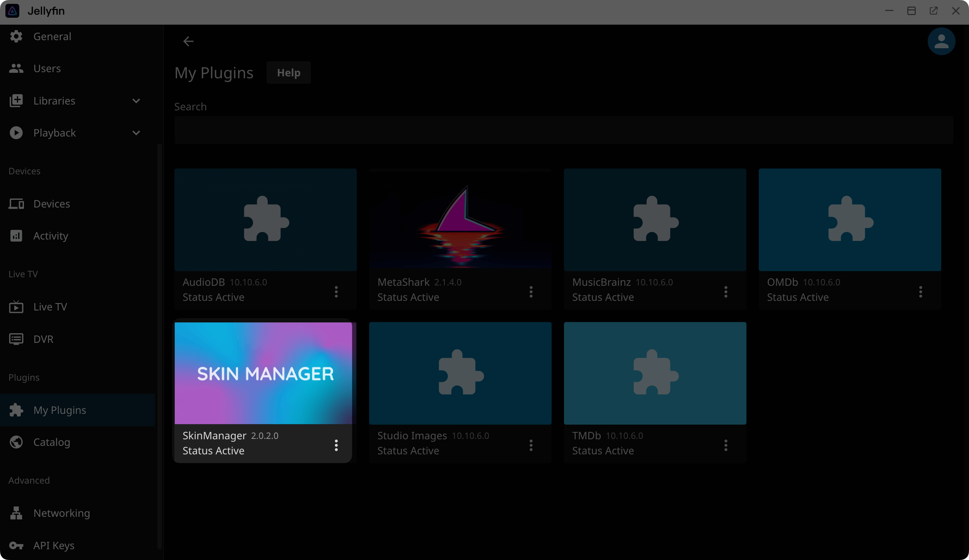Click the API Keys key icon
The image size is (969, 560).
[16, 545]
